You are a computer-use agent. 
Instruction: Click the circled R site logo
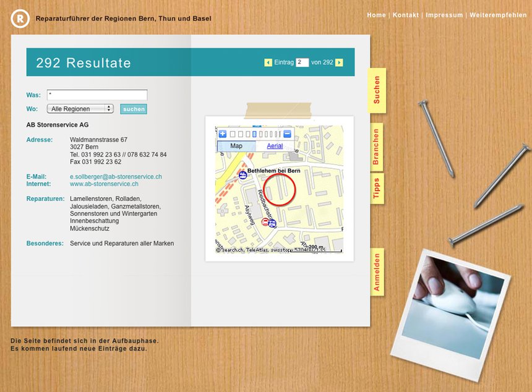point(20,19)
